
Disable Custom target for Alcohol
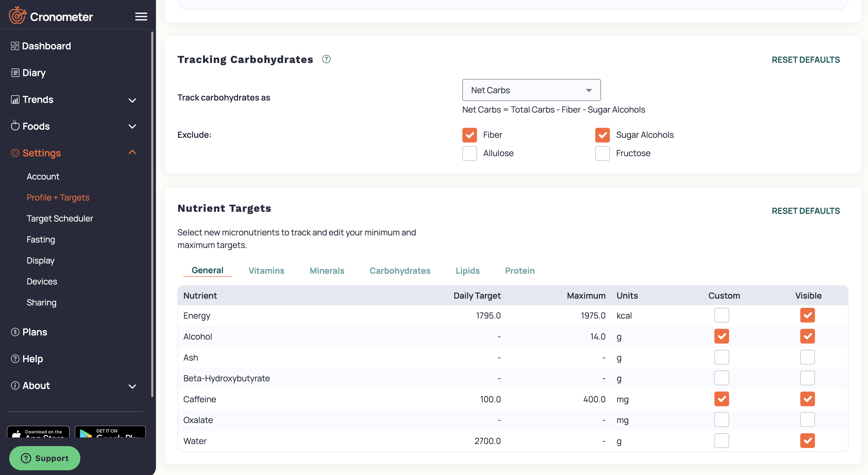coord(721,336)
